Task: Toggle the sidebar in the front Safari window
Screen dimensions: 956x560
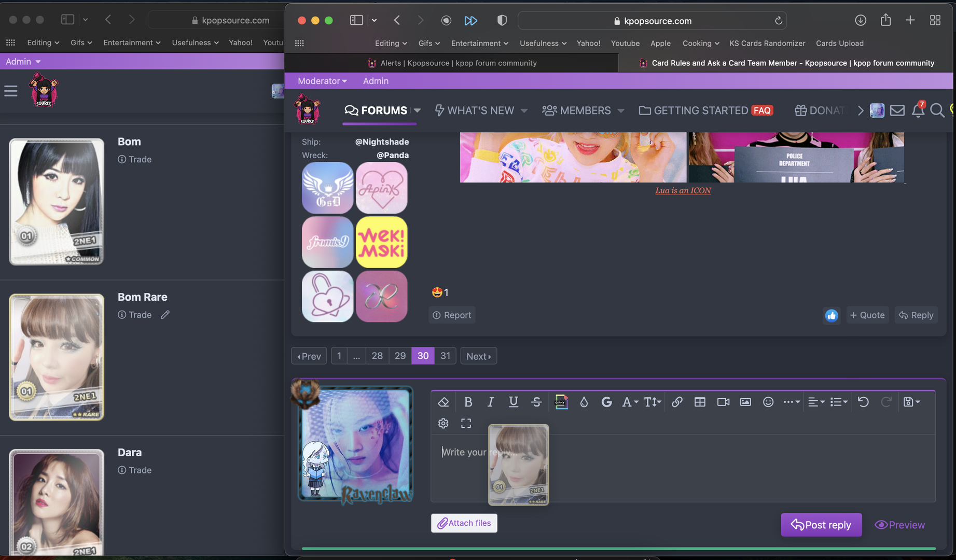Action: coord(356,20)
